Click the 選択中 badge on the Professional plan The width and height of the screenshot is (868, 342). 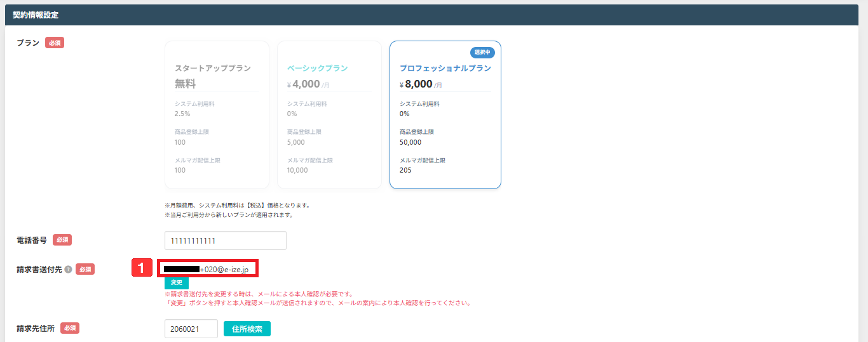pos(482,53)
